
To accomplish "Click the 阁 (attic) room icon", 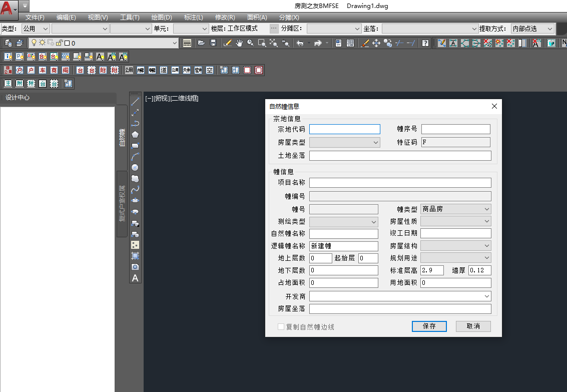I will click(66, 70).
